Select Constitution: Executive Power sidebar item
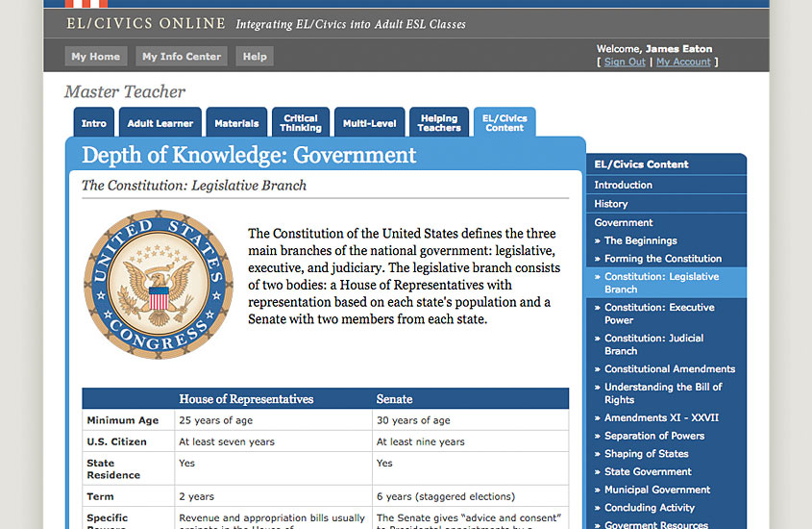Viewport: 812px width, 529px height. [x=659, y=314]
